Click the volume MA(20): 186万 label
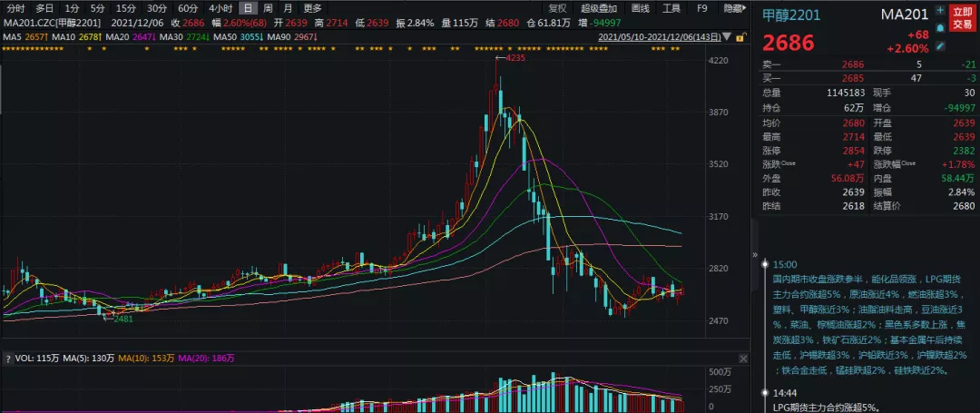The image size is (980, 413). click(x=206, y=359)
